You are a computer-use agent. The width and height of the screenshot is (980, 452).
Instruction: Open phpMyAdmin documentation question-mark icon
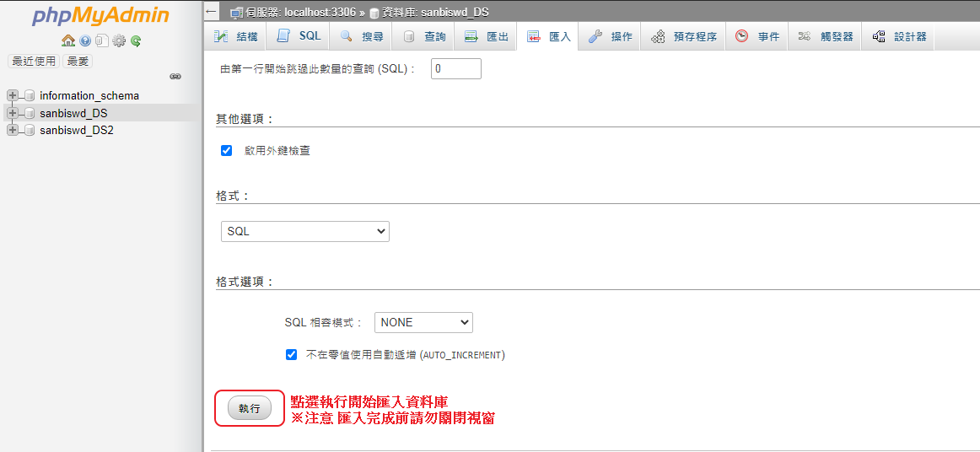85,40
